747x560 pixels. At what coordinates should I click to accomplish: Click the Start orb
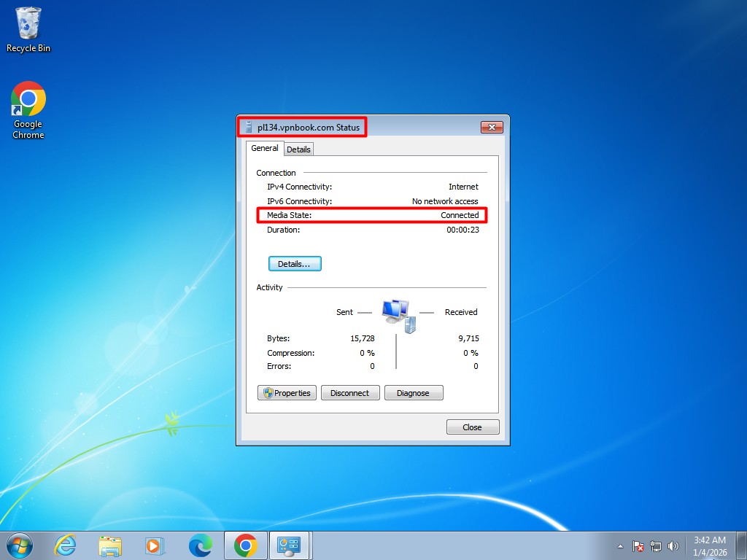[18, 545]
